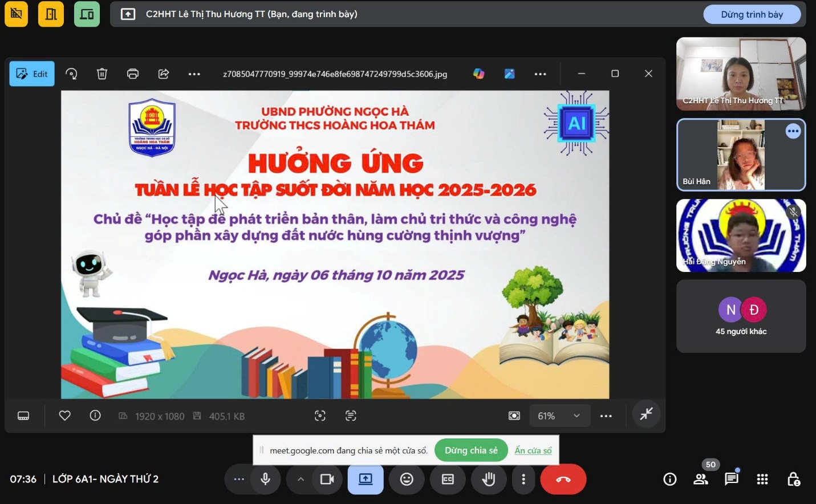Click the 'Ẩn cửa sổ' link
This screenshot has width=816, height=504.
coord(533,450)
